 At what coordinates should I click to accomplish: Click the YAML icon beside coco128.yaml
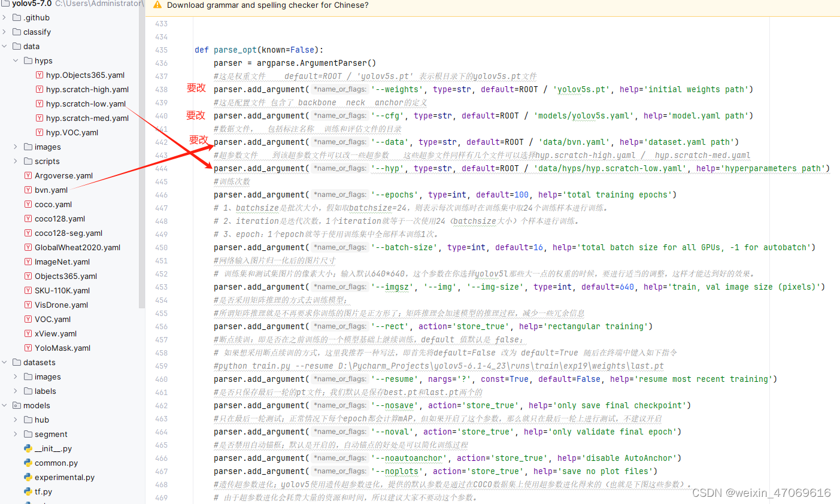point(29,218)
